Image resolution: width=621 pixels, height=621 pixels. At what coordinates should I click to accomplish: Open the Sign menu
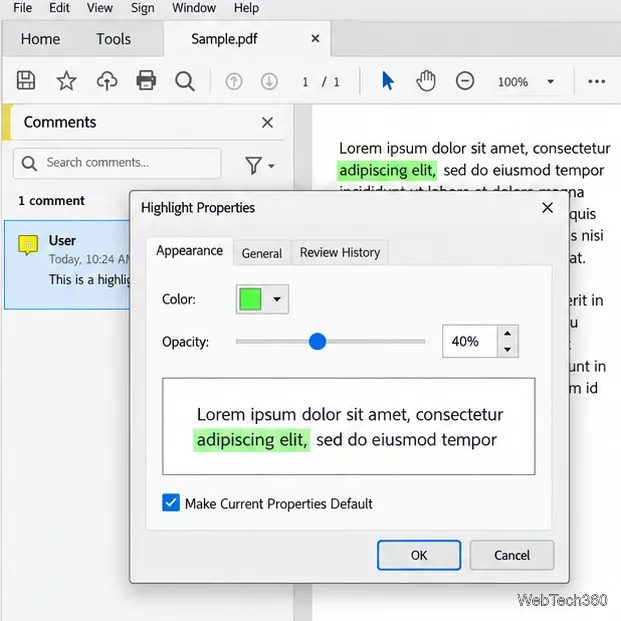click(x=143, y=8)
